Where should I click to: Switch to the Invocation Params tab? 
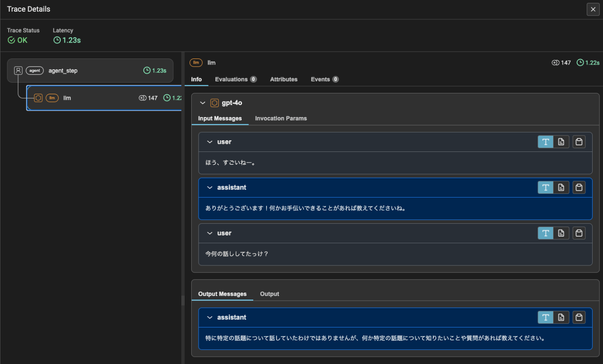click(x=281, y=118)
